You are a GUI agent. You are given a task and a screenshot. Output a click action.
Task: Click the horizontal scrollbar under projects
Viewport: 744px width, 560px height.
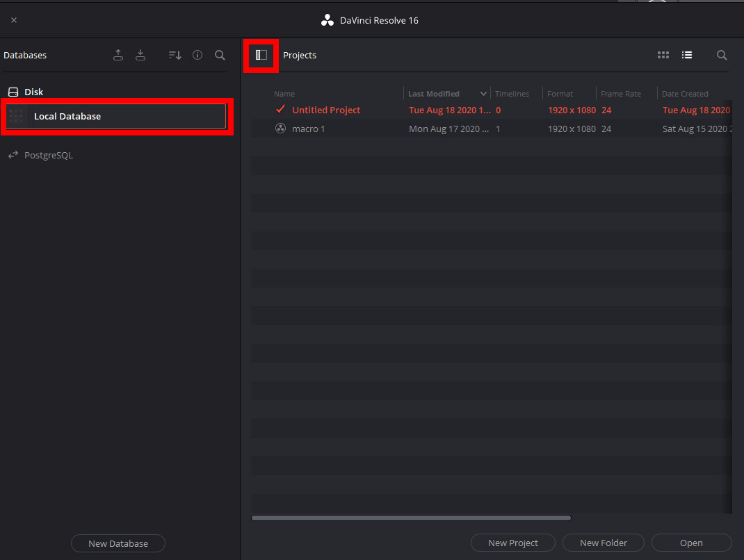pyautogui.click(x=411, y=518)
